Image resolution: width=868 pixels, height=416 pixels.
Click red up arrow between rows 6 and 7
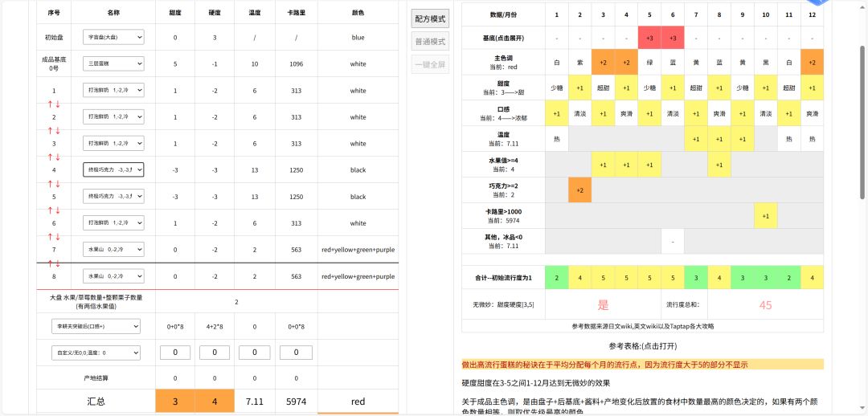coord(50,237)
